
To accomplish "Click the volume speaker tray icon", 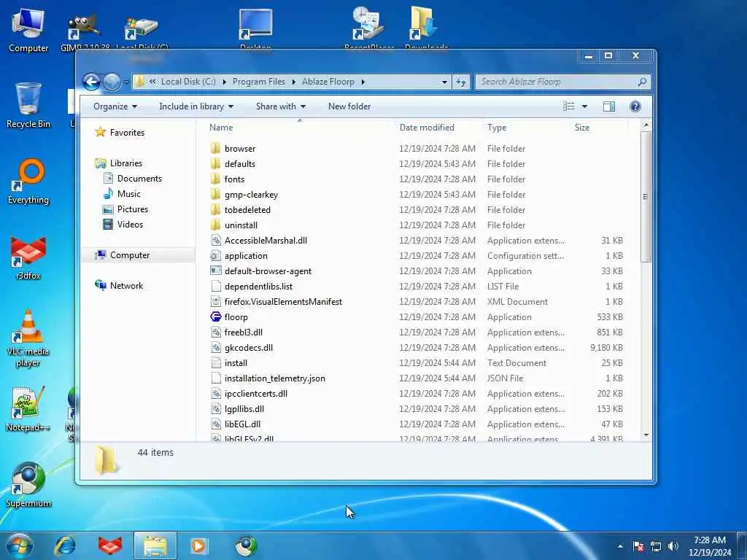I will coord(673,546).
